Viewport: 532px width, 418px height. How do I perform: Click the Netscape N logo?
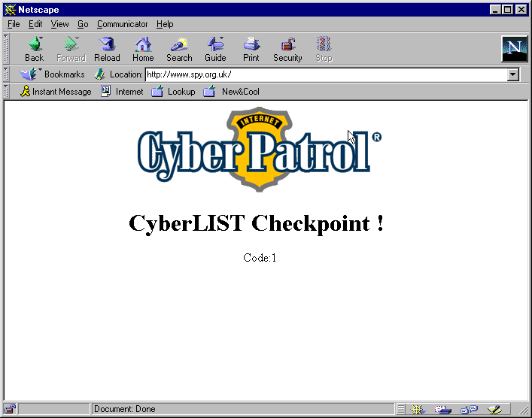(515, 49)
